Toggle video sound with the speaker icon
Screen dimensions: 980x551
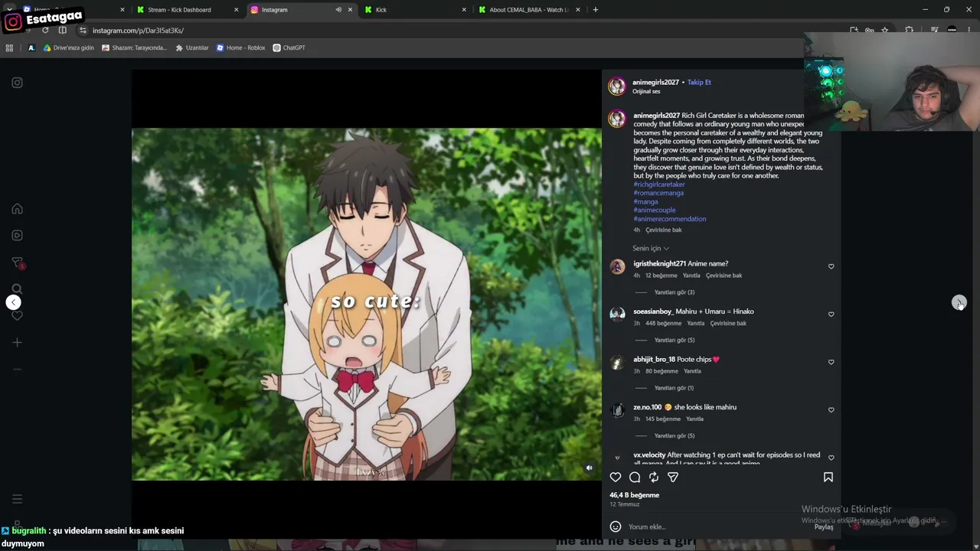[589, 468]
